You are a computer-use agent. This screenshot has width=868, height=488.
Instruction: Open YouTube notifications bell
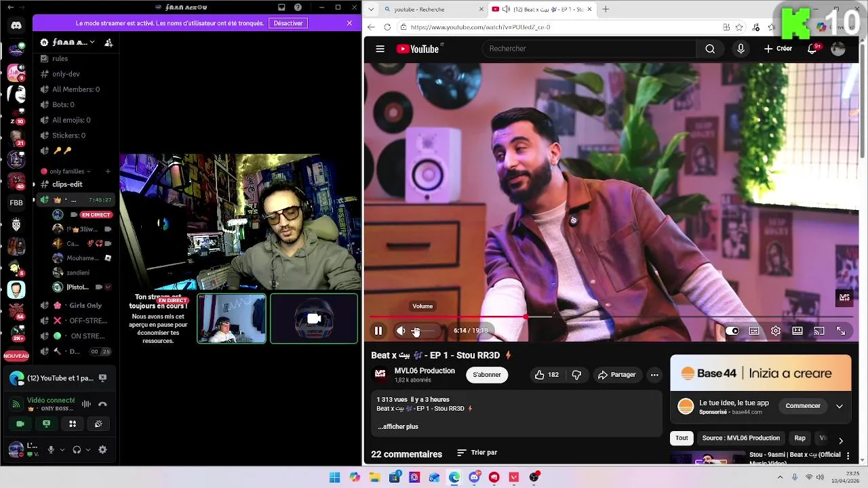(812, 49)
